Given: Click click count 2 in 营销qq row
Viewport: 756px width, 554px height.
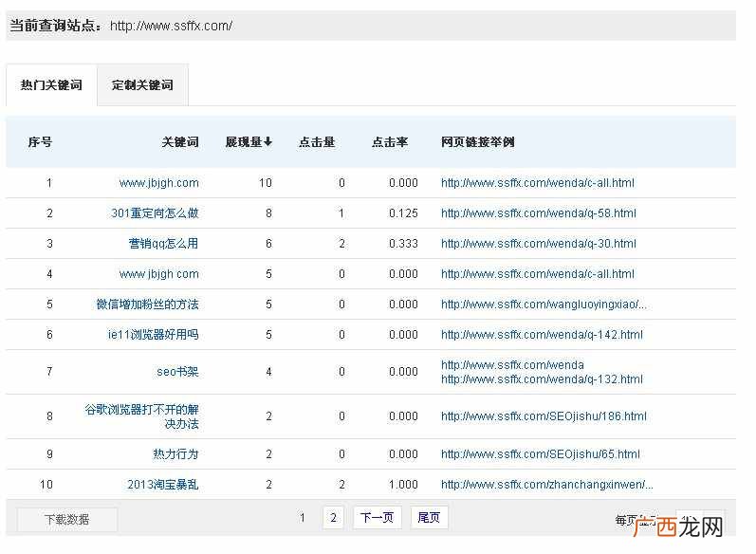Looking at the screenshot, I should 341,244.
